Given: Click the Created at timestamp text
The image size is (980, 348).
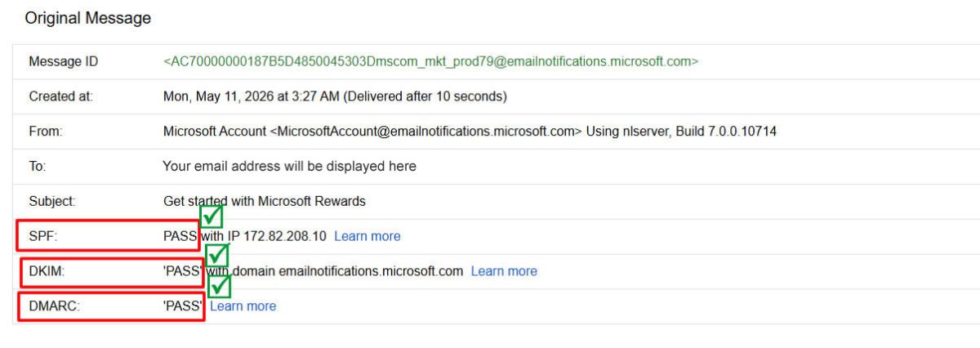Looking at the screenshot, I should pyautogui.click(x=335, y=96).
